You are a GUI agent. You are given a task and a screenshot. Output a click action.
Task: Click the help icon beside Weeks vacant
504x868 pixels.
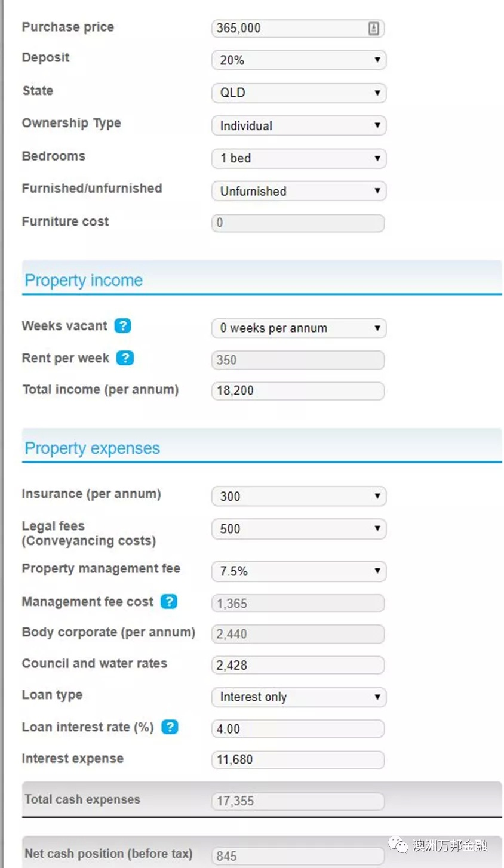click(122, 326)
